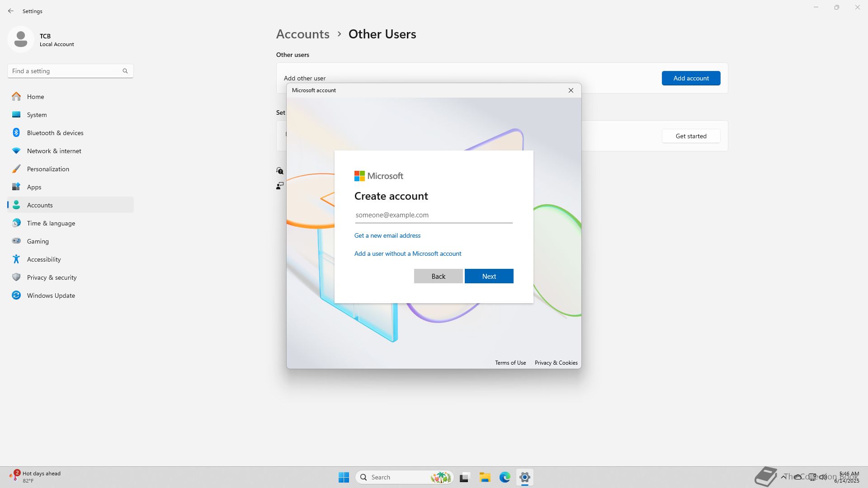Click the Windows Start button
Viewport: 868px width, 488px height.
click(344, 477)
